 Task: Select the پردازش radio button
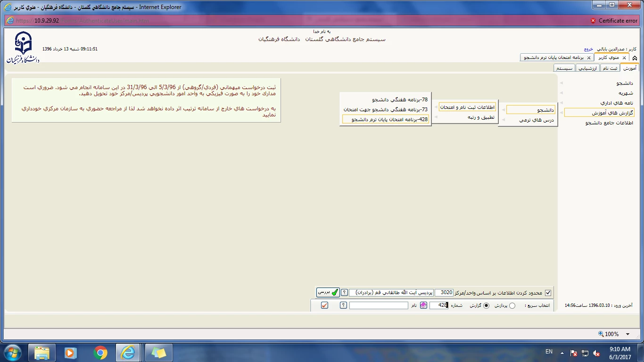512,305
